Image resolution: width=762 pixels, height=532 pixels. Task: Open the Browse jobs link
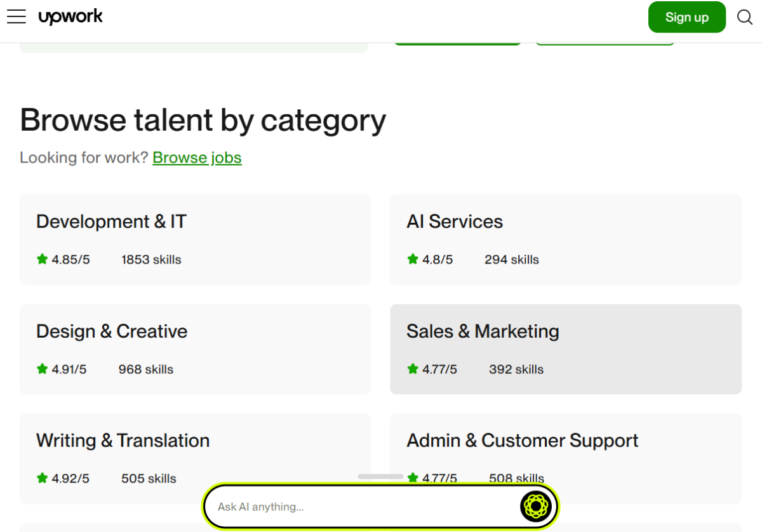tap(197, 157)
